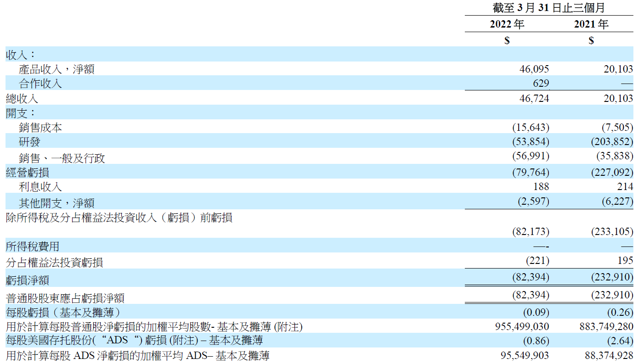Click the 每股虧損（基本及攤薄）row label
Image resolution: width=638 pixels, height=364 pixels.
[63, 313]
